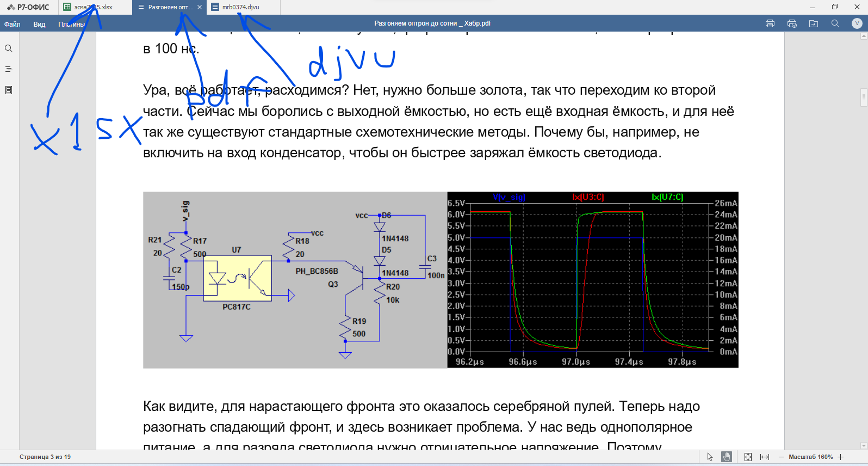Click the 'Масштаб 160%' zoom label
868x466 pixels.
(x=811, y=457)
